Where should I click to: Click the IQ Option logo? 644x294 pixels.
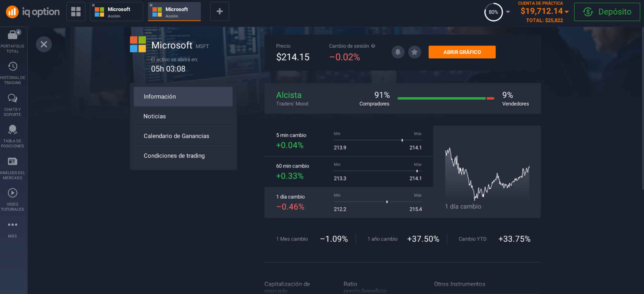click(33, 12)
